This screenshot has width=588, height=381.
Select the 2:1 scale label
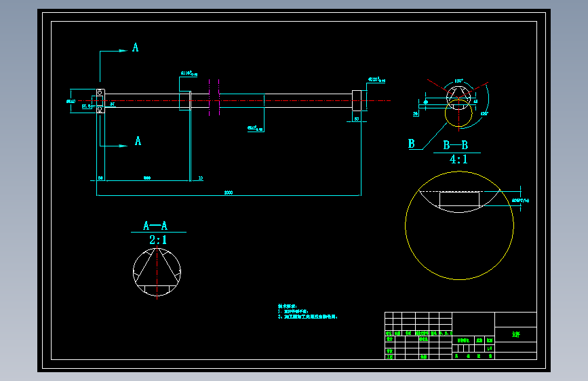click(158, 240)
